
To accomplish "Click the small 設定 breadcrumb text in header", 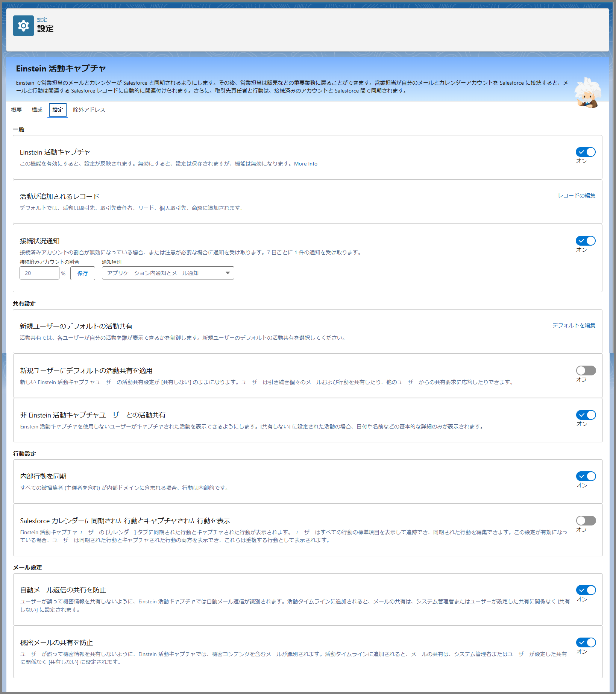I will (42, 20).
